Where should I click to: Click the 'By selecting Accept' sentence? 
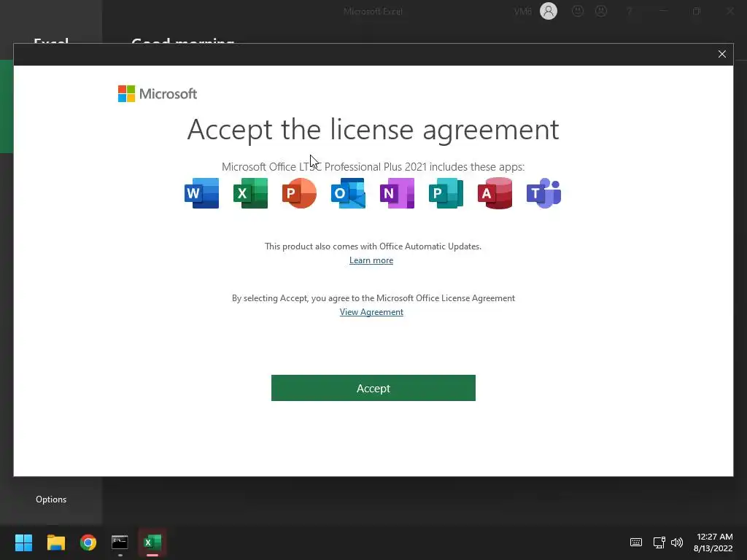pos(373,298)
